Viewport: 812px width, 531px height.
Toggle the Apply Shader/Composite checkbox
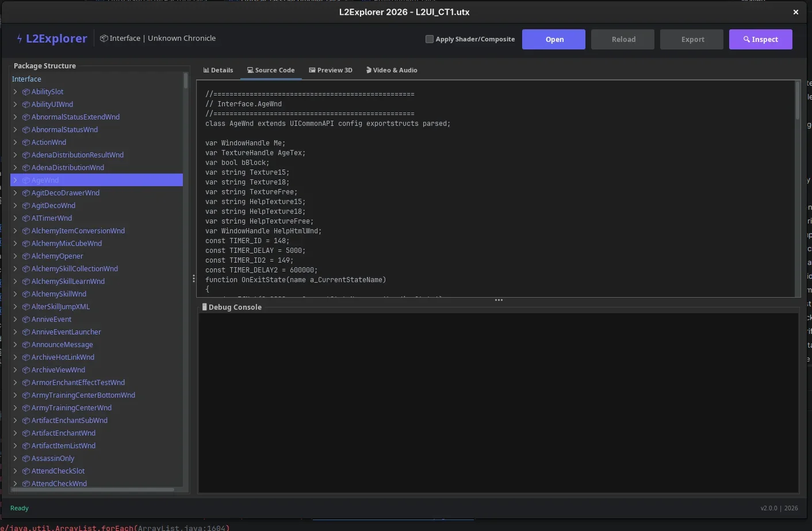429,39
